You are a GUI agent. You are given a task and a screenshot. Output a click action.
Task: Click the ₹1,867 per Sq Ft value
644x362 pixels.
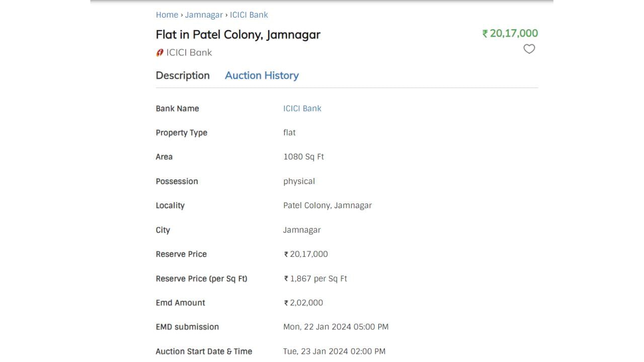coord(315,279)
